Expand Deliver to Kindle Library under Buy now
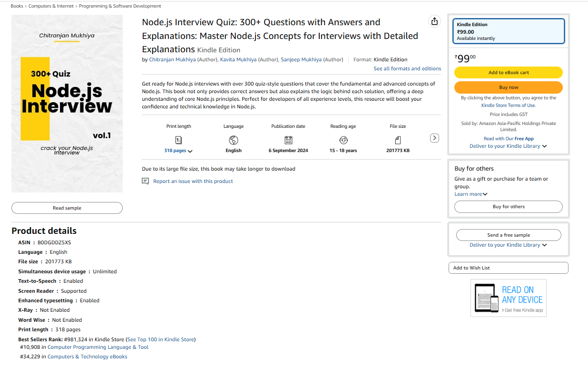 click(x=508, y=146)
